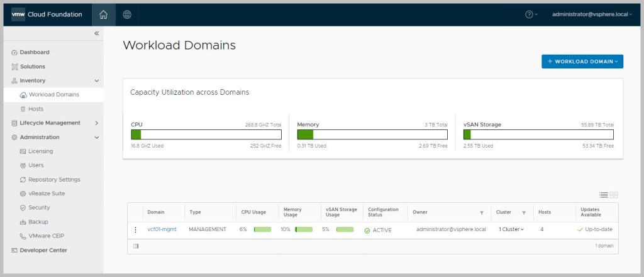Open column chooser icon below the table
The height and width of the screenshot is (277, 644).
[x=136, y=246]
